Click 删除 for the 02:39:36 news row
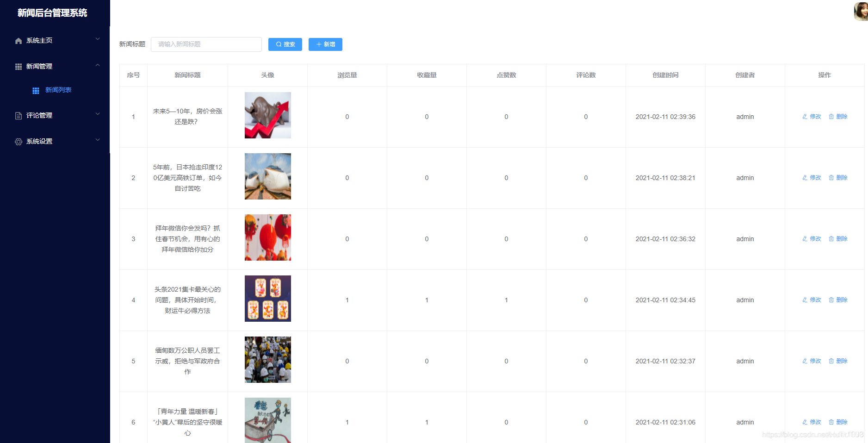 click(x=838, y=117)
